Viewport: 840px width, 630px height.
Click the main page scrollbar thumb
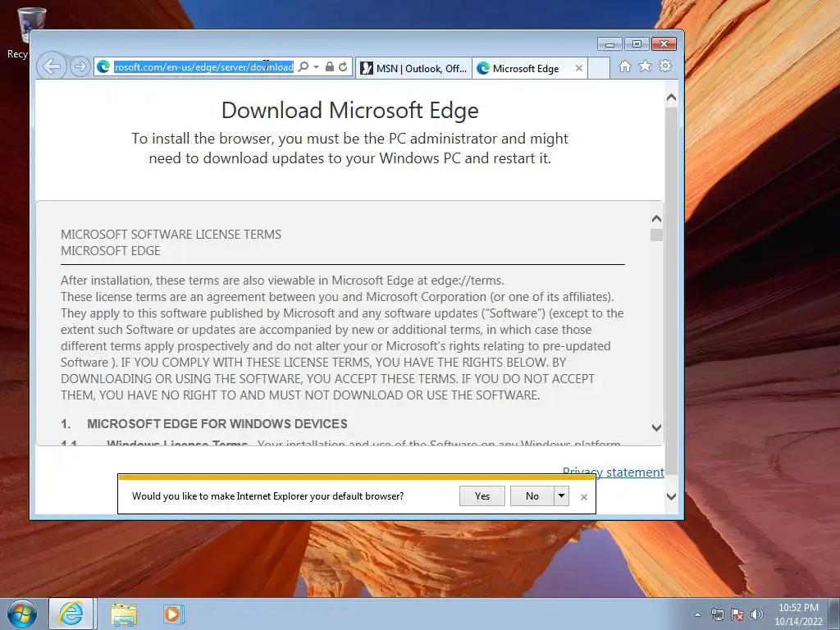(x=671, y=292)
